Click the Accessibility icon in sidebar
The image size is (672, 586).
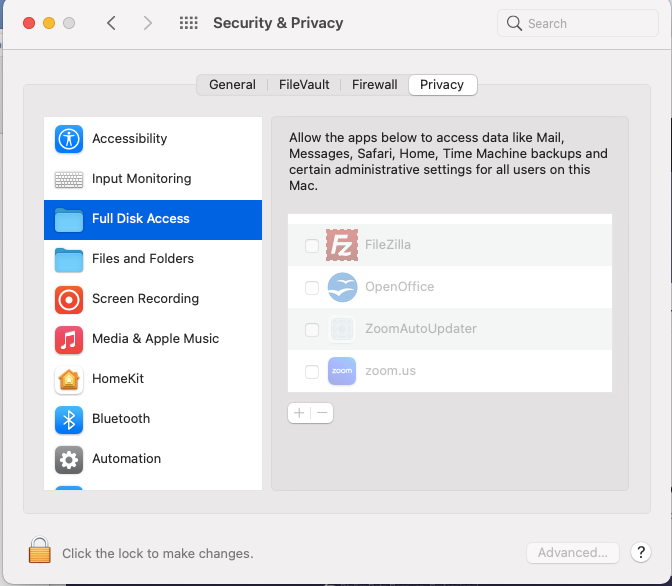click(69, 139)
